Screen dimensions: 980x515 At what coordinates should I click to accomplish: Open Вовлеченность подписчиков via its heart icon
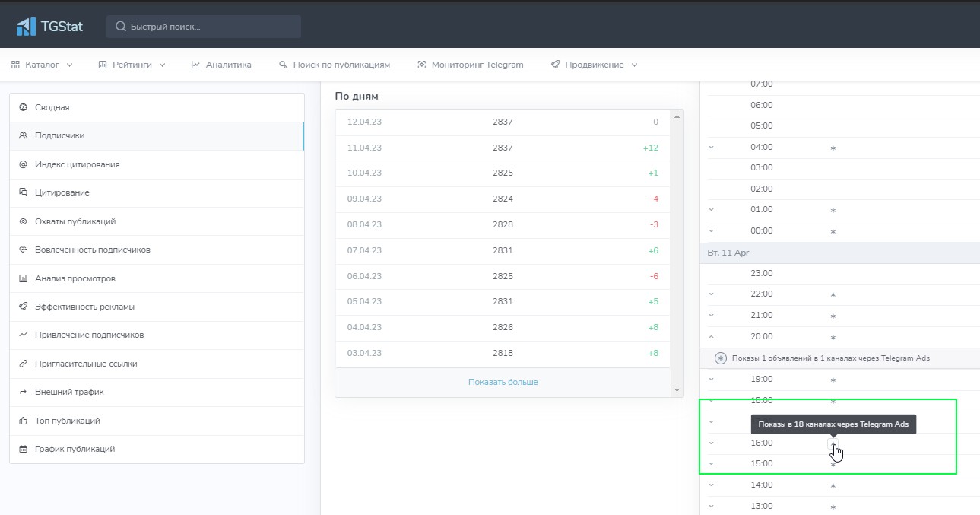click(x=23, y=250)
